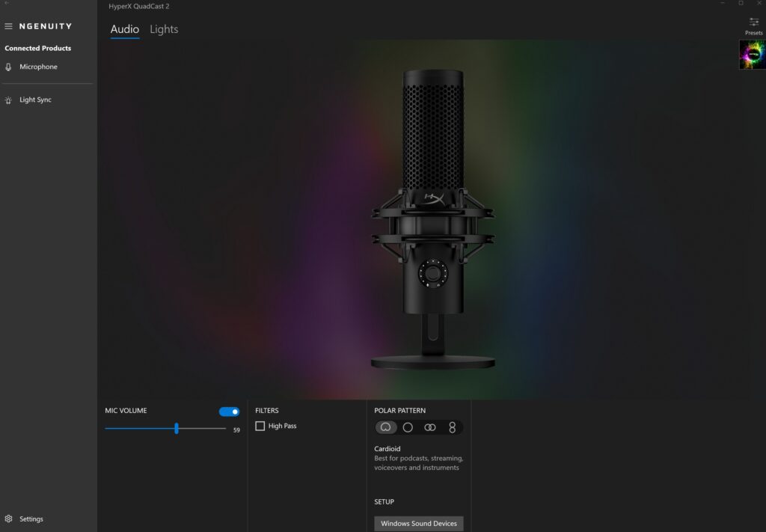Select Microphone under Connected Products
The height and width of the screenshot is (532, 766).
(x=37, y=67)
